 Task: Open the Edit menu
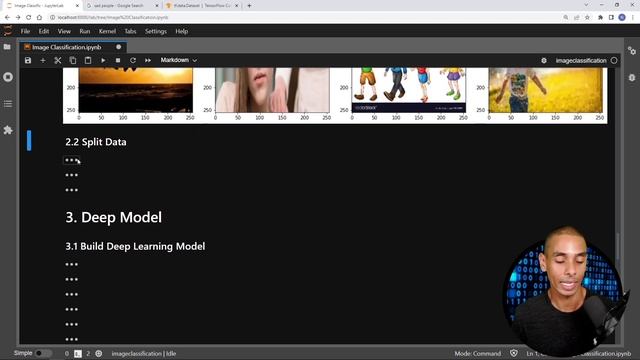click(x=44, y=31)
